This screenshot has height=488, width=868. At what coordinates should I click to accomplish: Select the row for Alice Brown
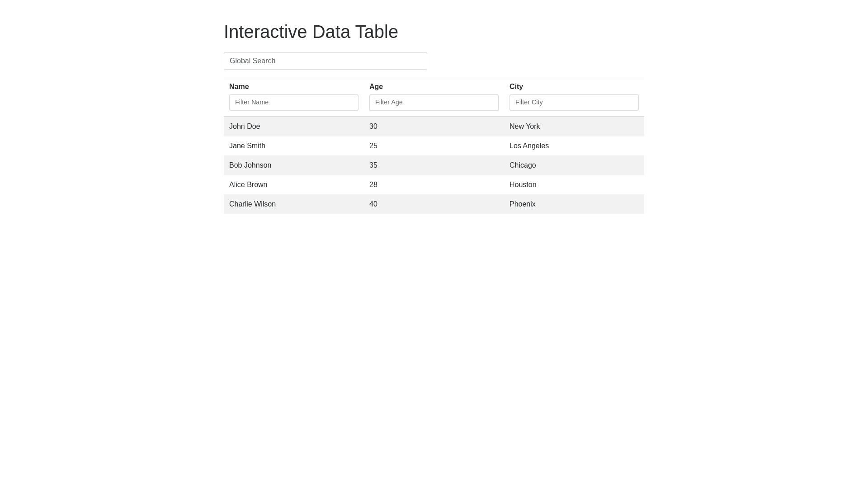click(248, 184)
